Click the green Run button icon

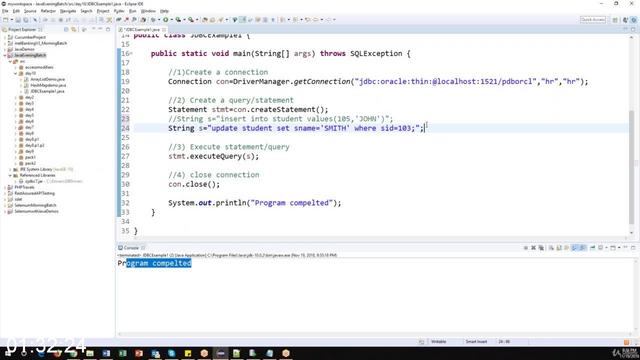click(166, 20)
